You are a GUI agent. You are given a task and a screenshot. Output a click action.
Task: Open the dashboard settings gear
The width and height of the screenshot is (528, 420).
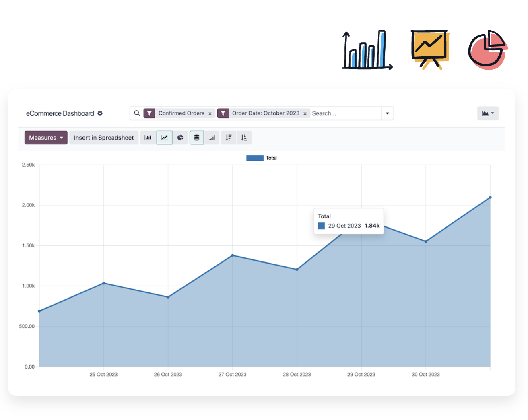pos(100,113)
